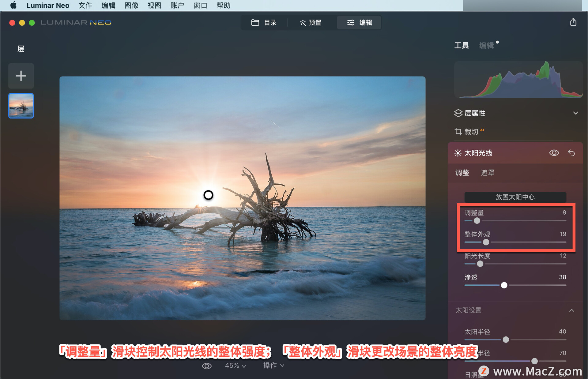This screenshot has width=588, height=379.
Task: Adjust the 渗透 slider handle
Action: pyautogui.click(x=504, y=285)
